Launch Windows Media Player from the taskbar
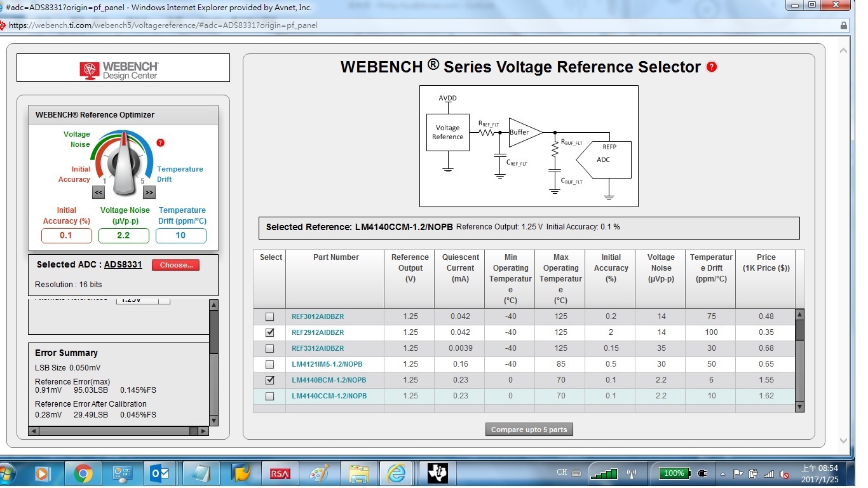 [43, 473]
